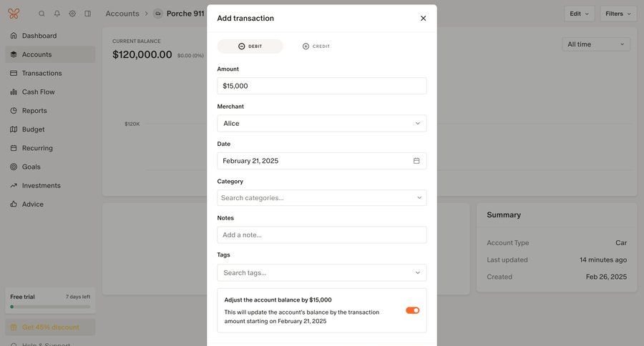This screenshot has width=644, height=346.
Task: Open settings gear icon in top bar
Action: (x=72, y=14)
